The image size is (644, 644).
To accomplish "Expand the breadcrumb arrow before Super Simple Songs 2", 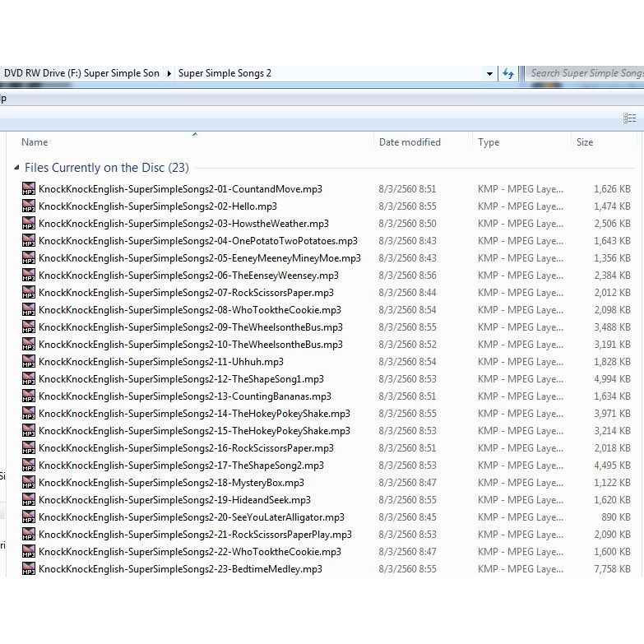I will click(x=169, y=73).
